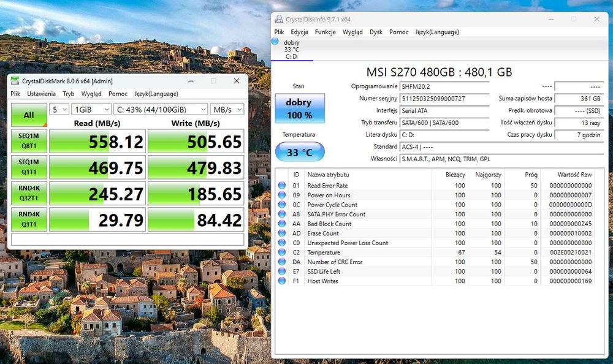
Task: Click the MSI S270 480GB drive title
Action: point(439,72)
